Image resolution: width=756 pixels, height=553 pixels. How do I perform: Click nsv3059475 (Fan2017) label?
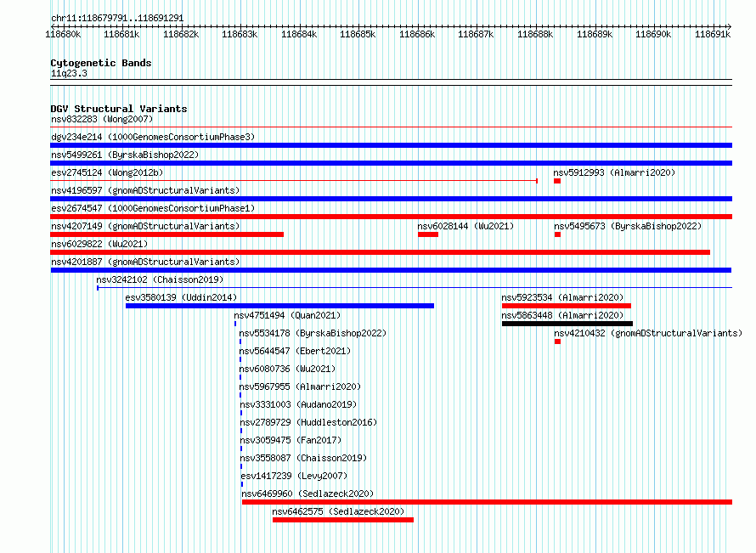291,440
